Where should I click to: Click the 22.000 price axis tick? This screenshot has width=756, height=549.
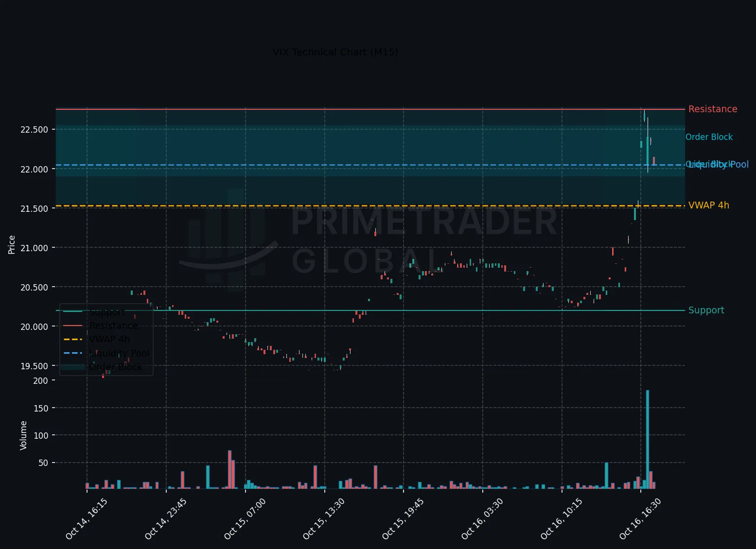click(x=34, y=169)
